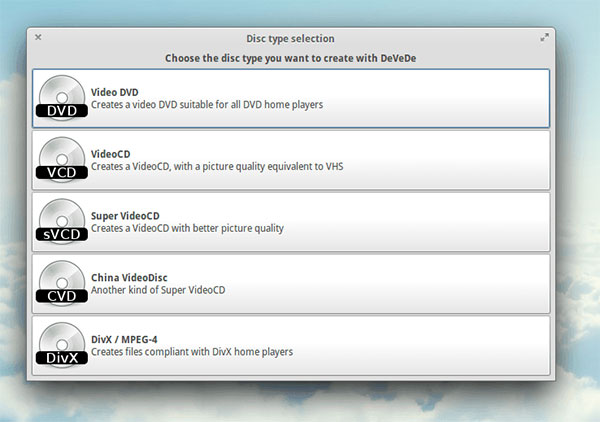Viewport: 600px width, 422px height.
Task: Click 'Creates a video DVD suitable for all DVD home players'
Action: [x=207, y=105]
